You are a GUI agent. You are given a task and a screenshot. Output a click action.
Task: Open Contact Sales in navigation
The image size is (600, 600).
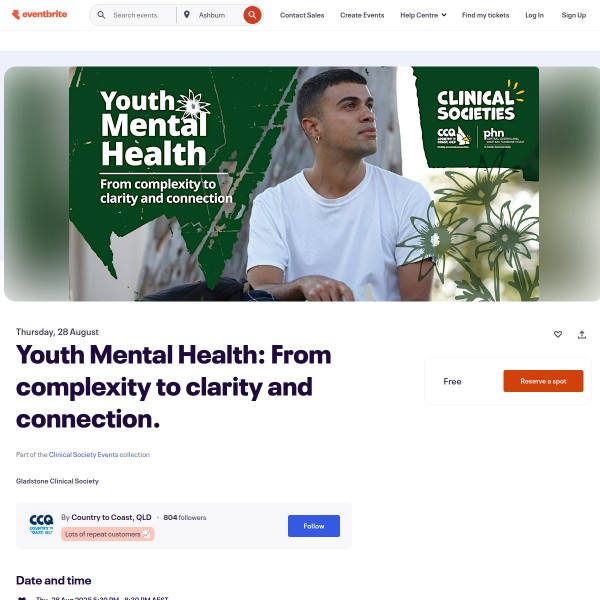pyautogui.click(x=302, y=15)
